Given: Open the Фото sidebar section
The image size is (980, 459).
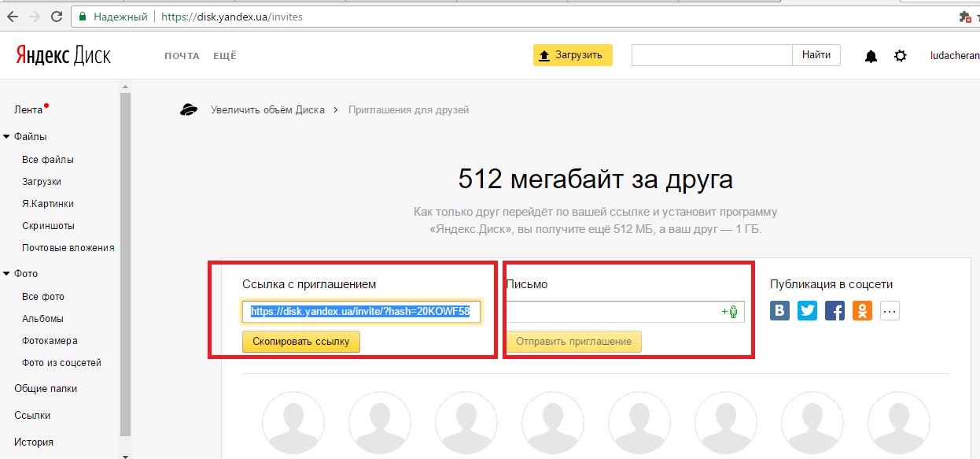Looking at the screenshot, I should pos(26,274).
